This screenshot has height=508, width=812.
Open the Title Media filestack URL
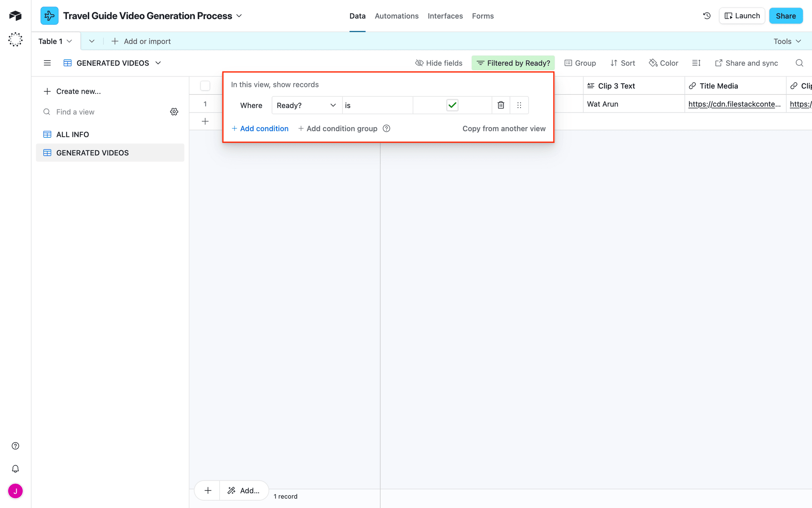pos(735,104)
